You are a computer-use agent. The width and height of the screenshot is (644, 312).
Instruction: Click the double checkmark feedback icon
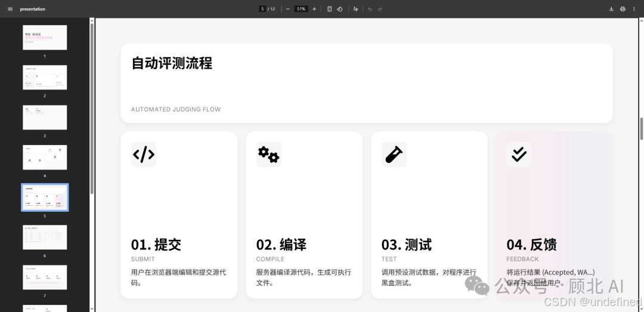coord(519,155)
